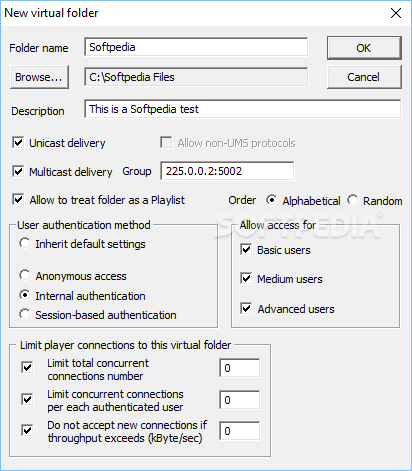This screenshot has width=412, height=471.
Task: Focus the Folder name field
Action: tap(196, 47)
